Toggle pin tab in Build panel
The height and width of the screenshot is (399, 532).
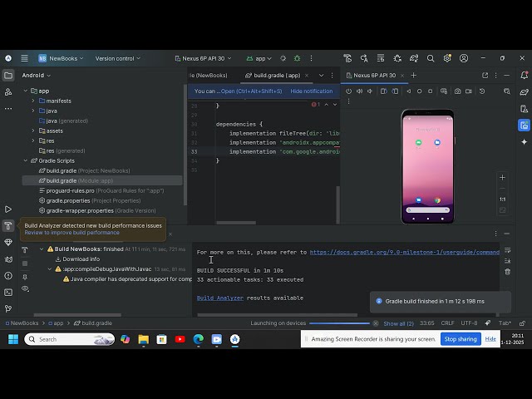(x=25, y=277)
